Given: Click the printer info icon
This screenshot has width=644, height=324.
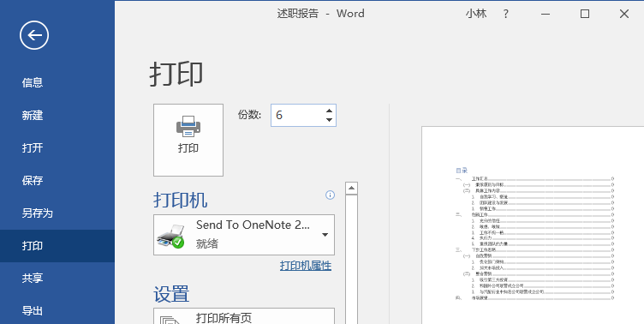Looking at the screenshot, I should pos(330,195).
